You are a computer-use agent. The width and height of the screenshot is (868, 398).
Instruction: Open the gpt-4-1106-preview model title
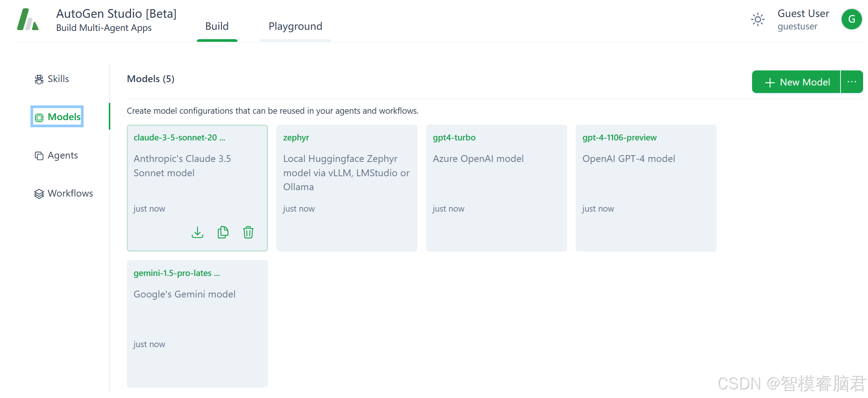coord(620,137)
